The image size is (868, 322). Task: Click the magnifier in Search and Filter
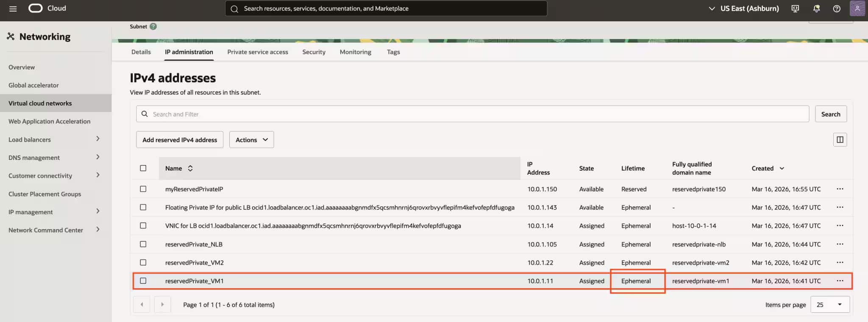145,114
